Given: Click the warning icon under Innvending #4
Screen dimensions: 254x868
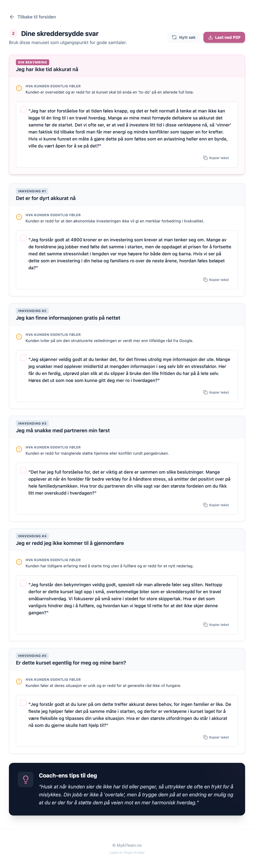Looking at the screenshot, I should tap(19, 562).
